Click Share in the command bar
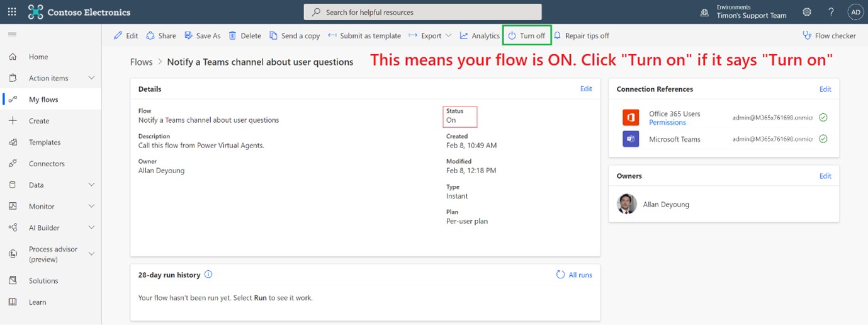The image size is (868, 325). coord(161,36)
